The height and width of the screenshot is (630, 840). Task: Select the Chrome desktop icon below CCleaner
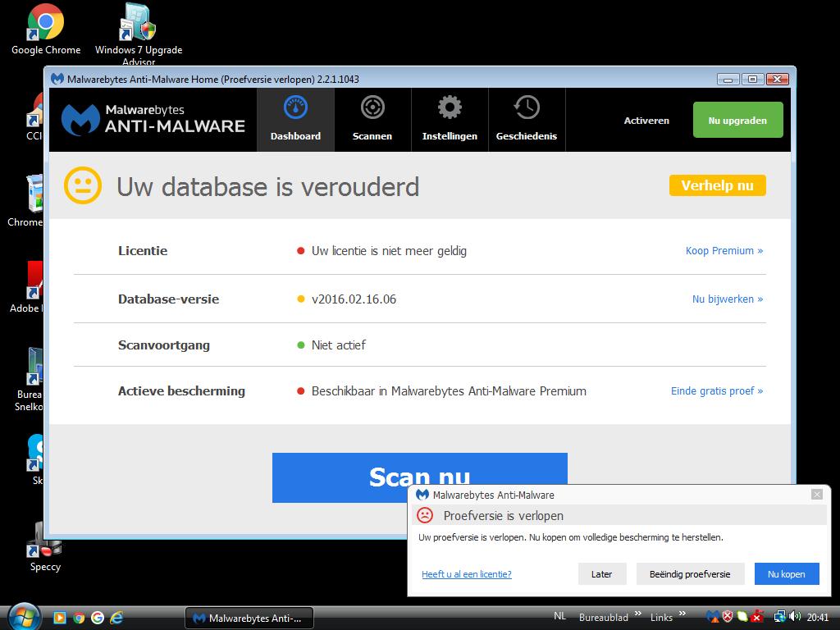(25, 201)
